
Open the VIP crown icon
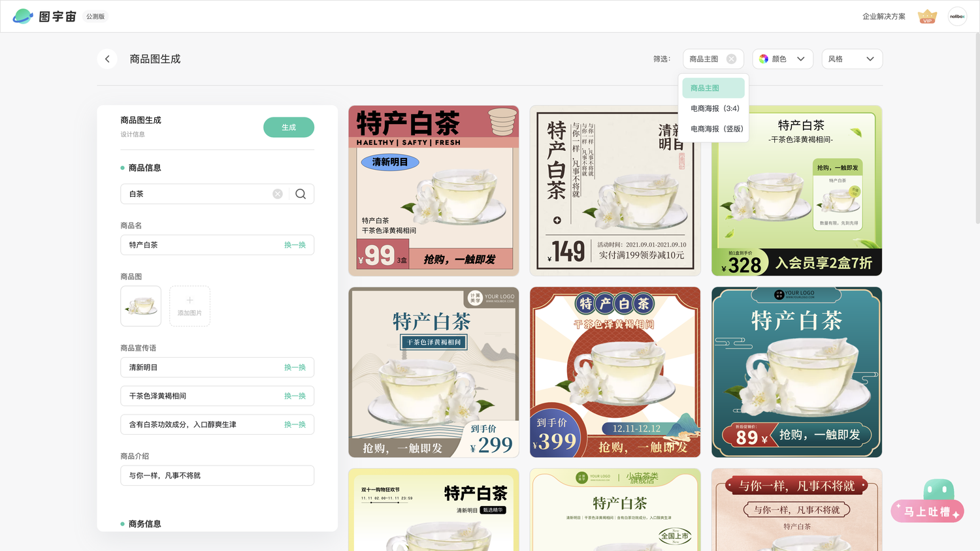click(927, 16)
